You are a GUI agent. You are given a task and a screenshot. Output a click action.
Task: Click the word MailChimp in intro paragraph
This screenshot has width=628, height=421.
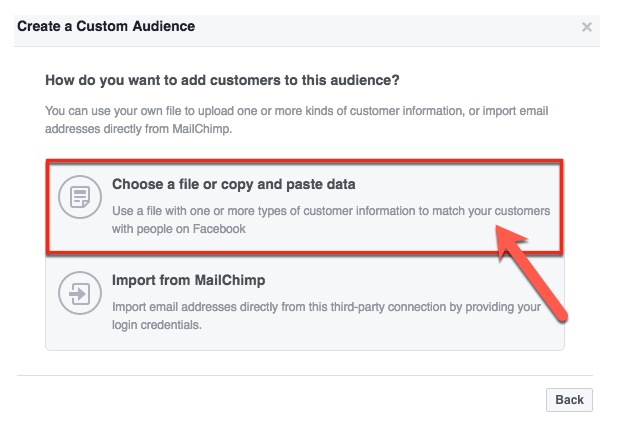pos(202,129)
